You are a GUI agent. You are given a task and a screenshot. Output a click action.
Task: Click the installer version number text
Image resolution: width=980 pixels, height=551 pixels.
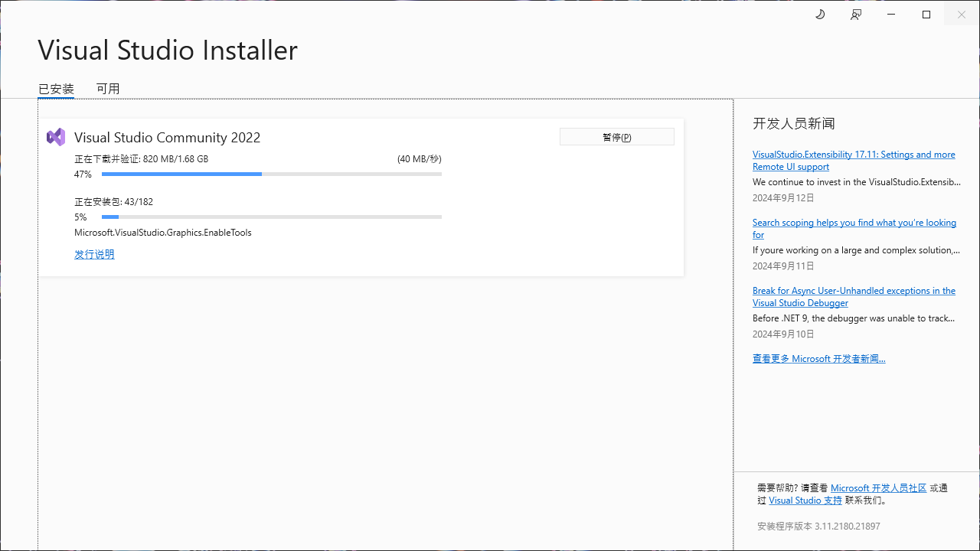(x=816, y=526)
